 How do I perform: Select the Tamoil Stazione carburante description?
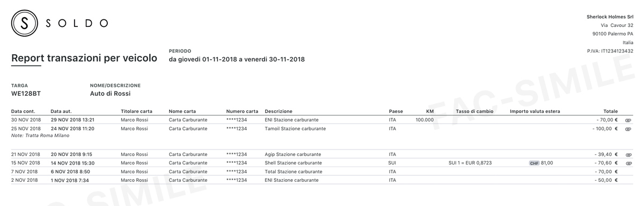click(295, 129)
